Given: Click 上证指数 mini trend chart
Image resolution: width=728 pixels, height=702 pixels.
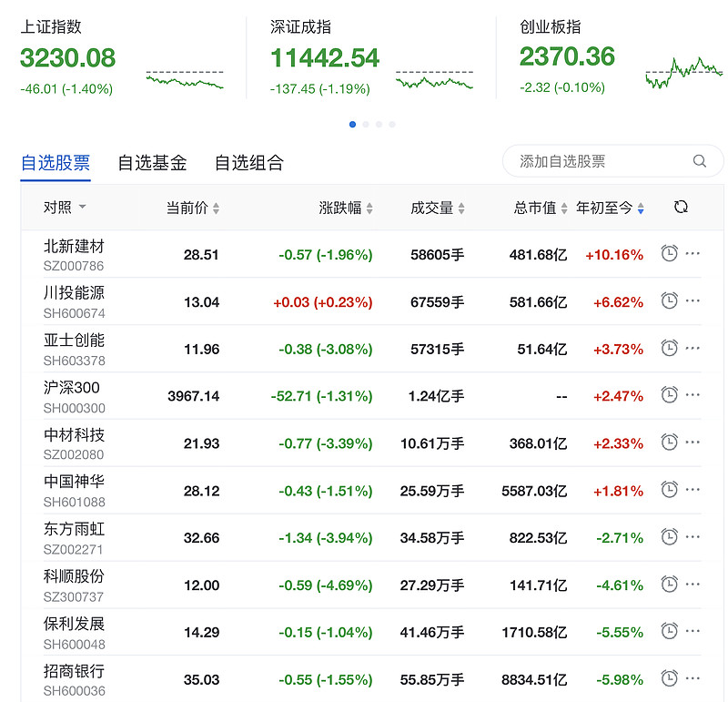Looking at the screenshot, I should [x=185, y=79].
